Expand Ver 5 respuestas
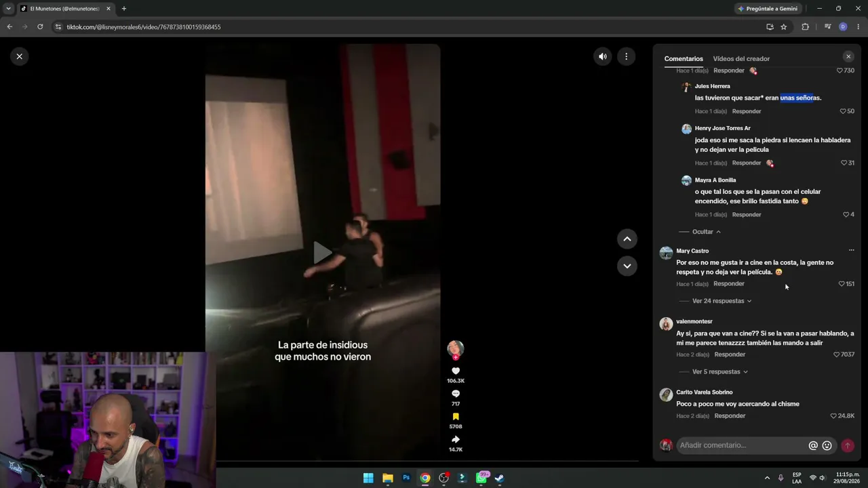Screen dimensions: 868x488 719,372
